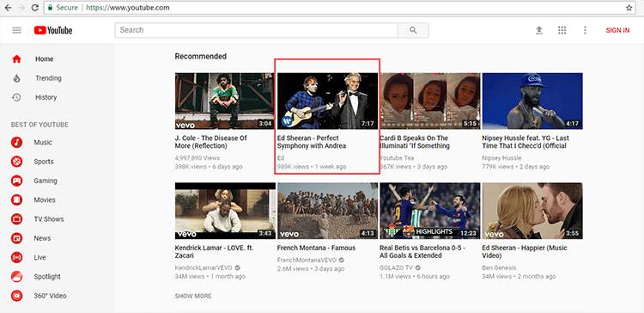Open the GOLAZO TV channel link
The width and height of the screenshot is (644, 313).
[396, 267]
